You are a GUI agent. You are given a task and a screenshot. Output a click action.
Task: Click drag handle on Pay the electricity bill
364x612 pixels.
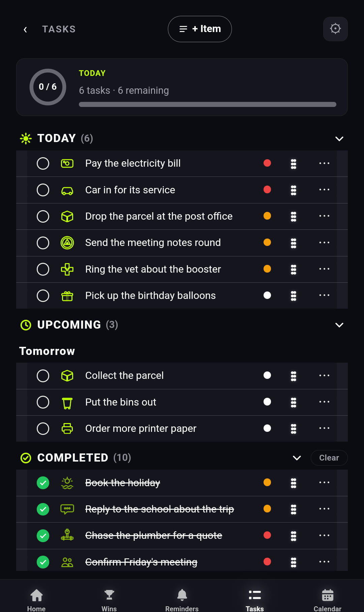click(x=294, y=164)
